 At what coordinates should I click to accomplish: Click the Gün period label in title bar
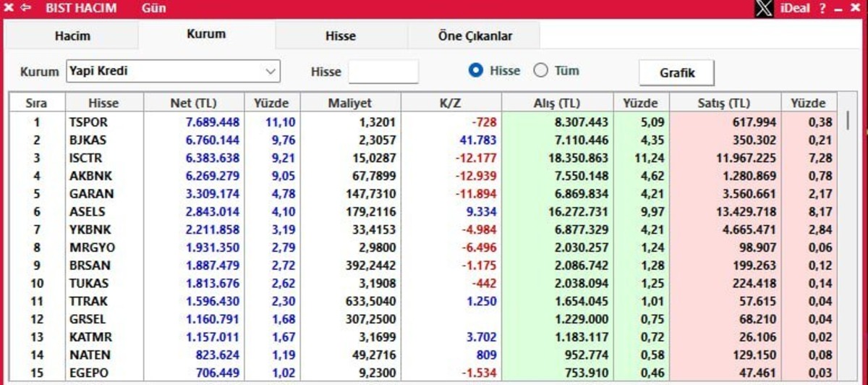154,9
